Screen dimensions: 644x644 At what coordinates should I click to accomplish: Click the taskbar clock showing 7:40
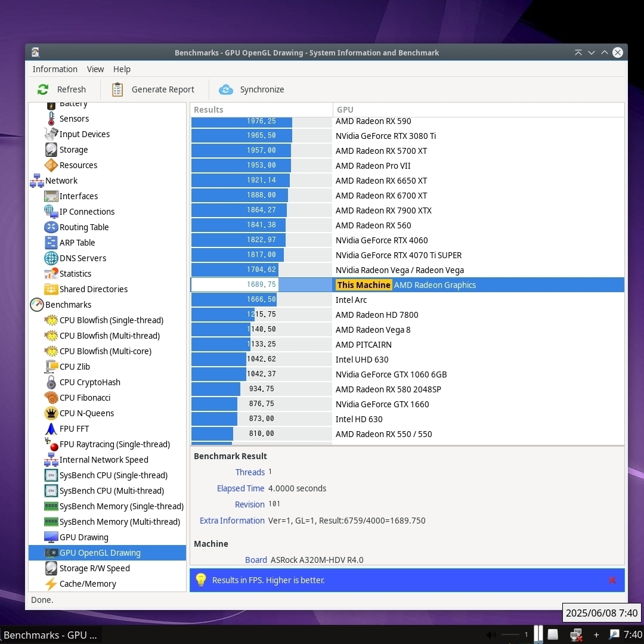633,635
